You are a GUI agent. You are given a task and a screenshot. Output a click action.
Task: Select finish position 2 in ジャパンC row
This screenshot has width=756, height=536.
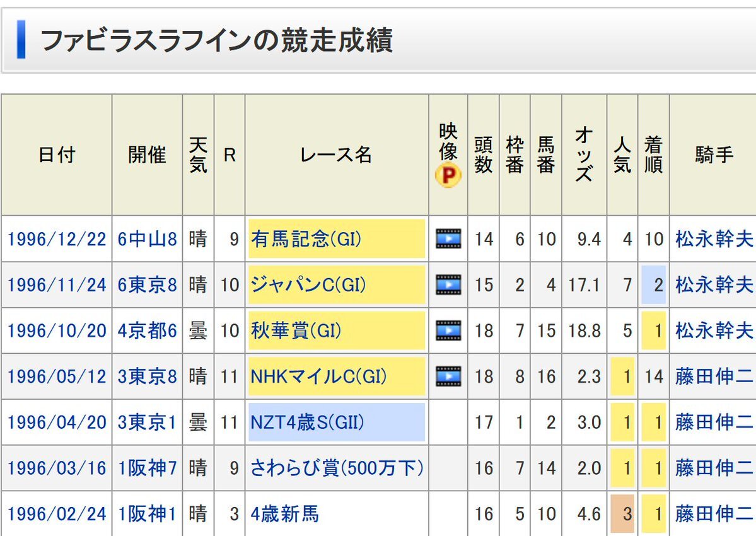point(653,285)
